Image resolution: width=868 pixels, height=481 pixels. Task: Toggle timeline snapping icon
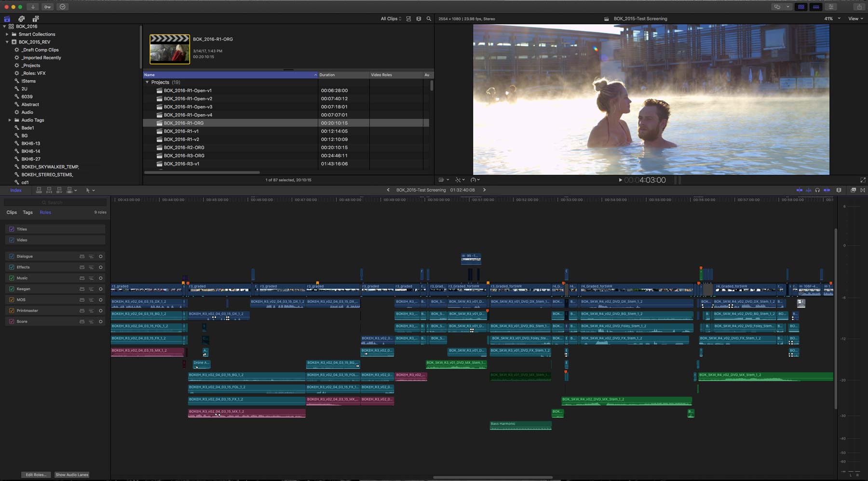tap(827, 190)
